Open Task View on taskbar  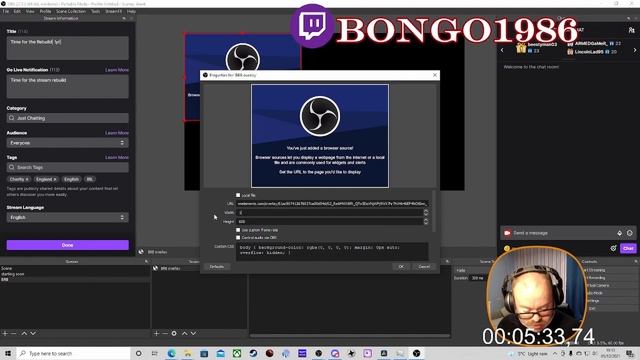[155, 353]
